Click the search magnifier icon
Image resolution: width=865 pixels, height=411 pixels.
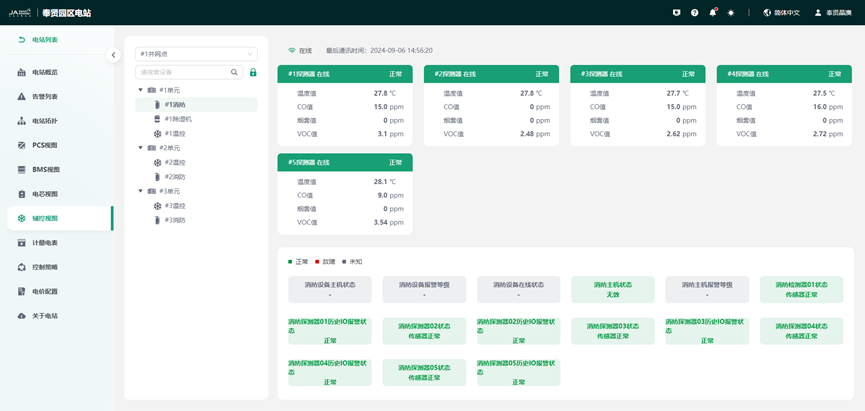point(235,72)
